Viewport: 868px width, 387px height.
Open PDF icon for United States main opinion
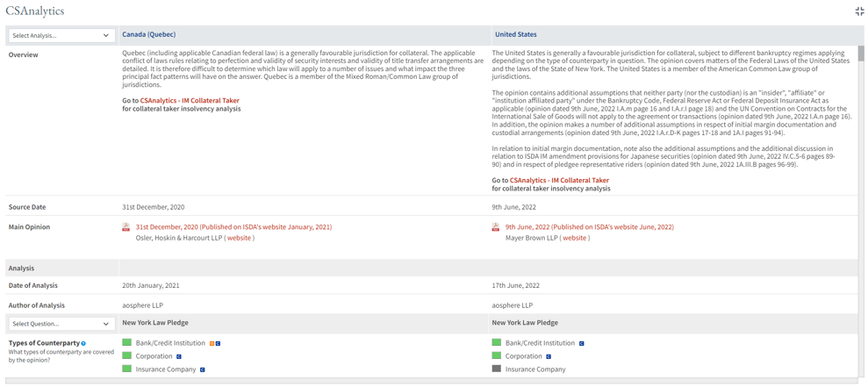[496, 227]
